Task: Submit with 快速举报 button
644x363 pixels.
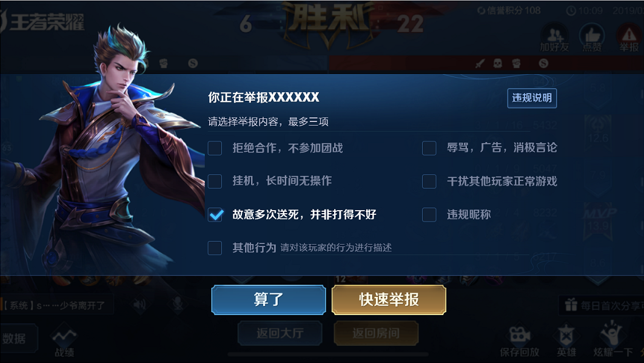Action: tap(389, 300)
